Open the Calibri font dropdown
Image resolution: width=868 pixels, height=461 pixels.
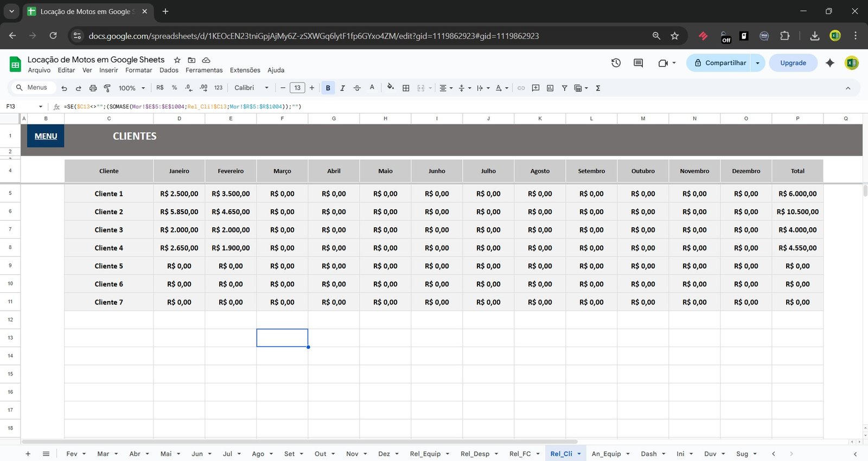251,88
